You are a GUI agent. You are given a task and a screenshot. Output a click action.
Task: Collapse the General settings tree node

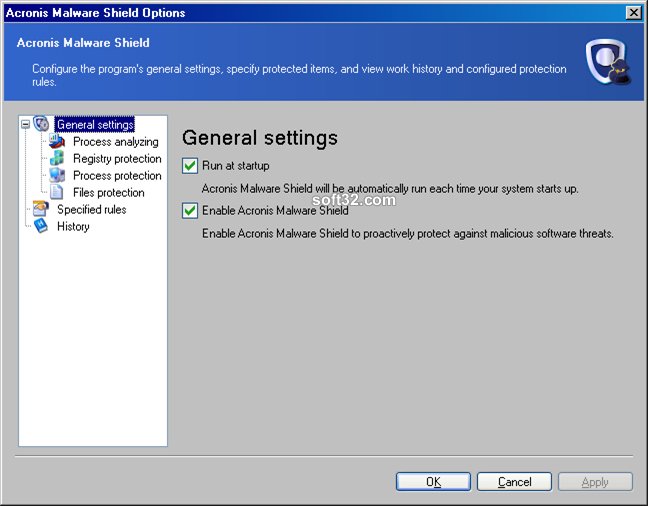[26, 124]
